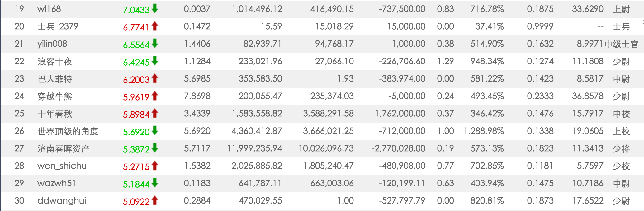The width and height of the screenshot is (644, 211).
Task: Click the 1,288.98% value in row 26
Action: point(484,131)
